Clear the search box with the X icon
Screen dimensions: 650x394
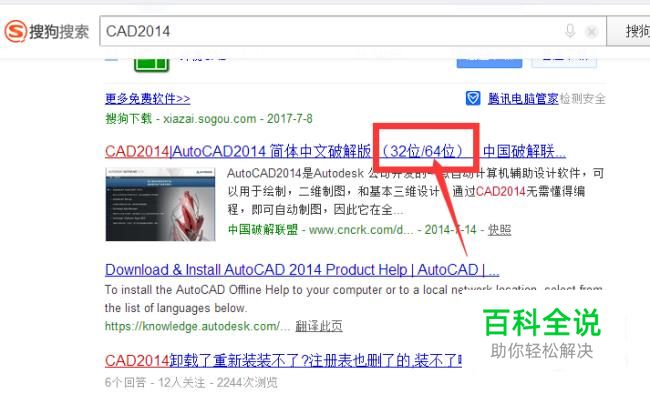click(592, 31)
